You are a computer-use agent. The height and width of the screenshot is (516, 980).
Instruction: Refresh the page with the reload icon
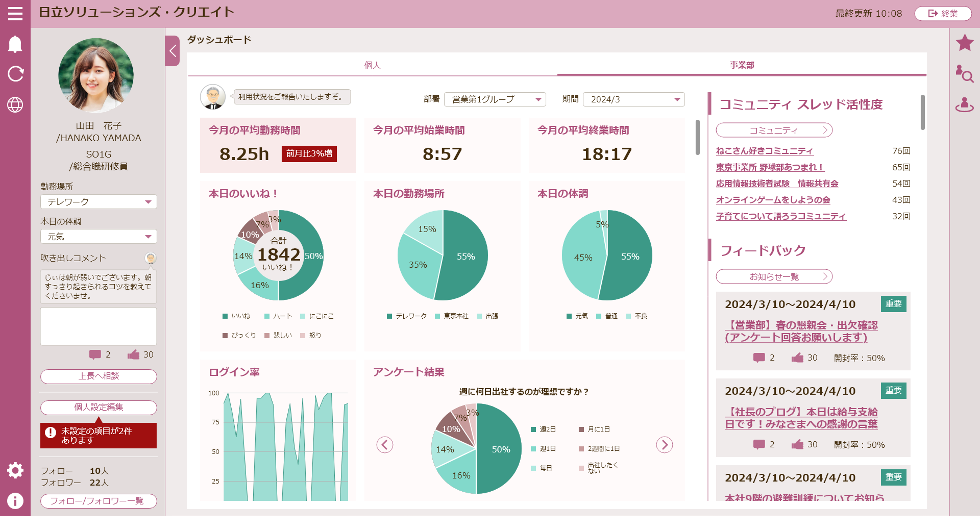[x=16, y=73]
